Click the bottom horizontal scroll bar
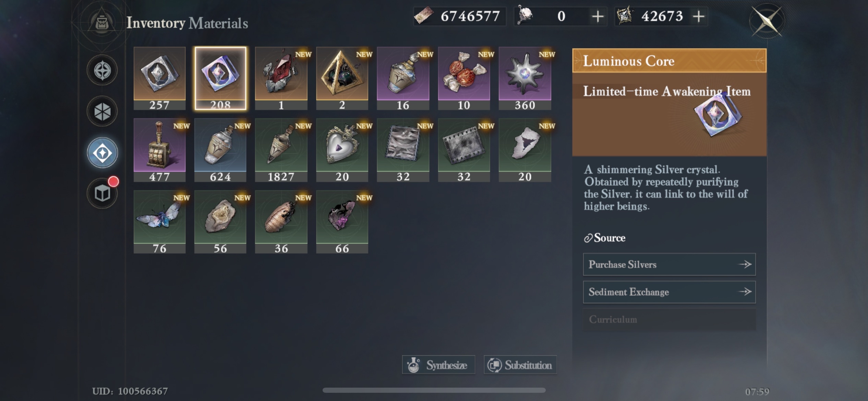 click(x=434, y=390)
